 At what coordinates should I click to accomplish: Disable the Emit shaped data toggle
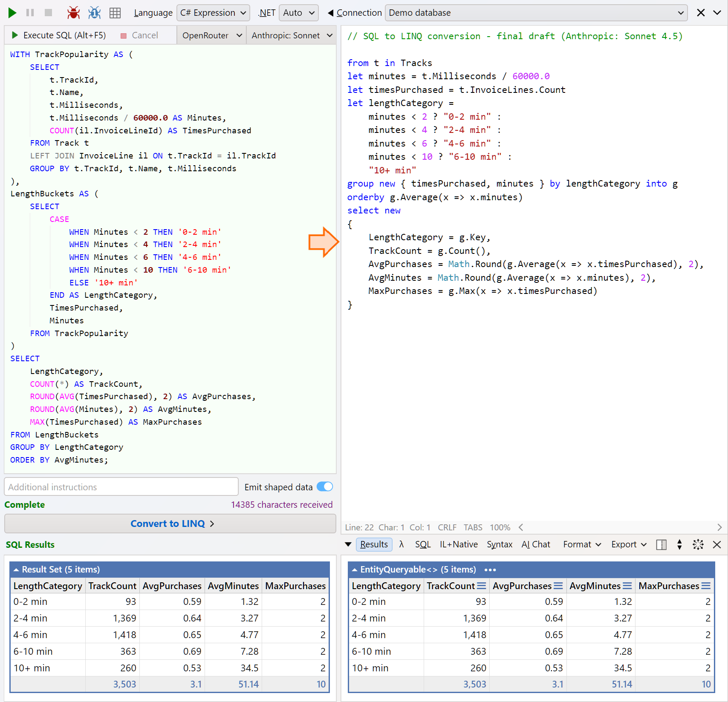pyautogui.click(x=324, y=486)
